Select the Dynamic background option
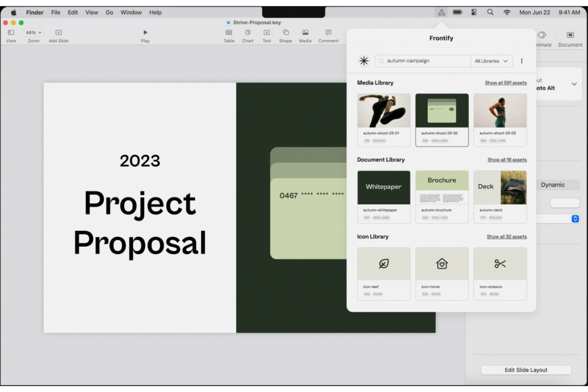Image resolution: width=588 pixels, height=392 pixels. click(x=553, y=185)
